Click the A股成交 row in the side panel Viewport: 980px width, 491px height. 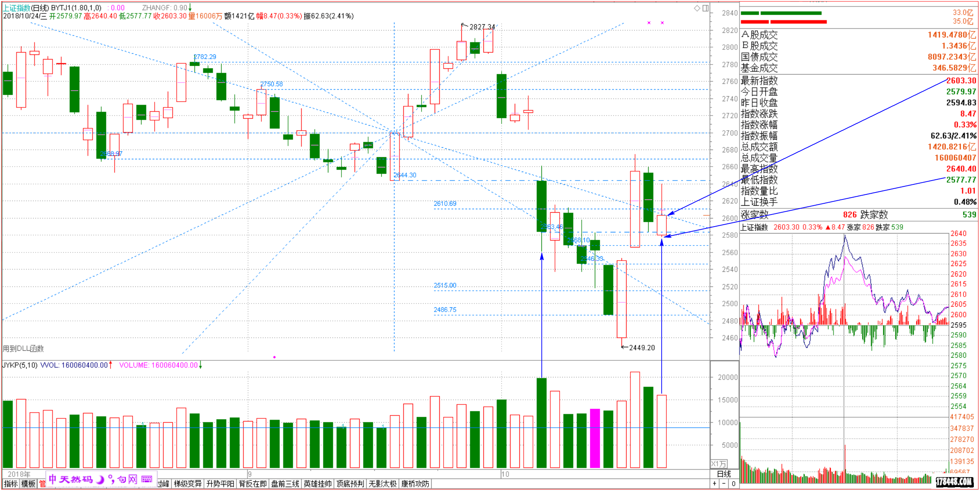click(859, 35)
